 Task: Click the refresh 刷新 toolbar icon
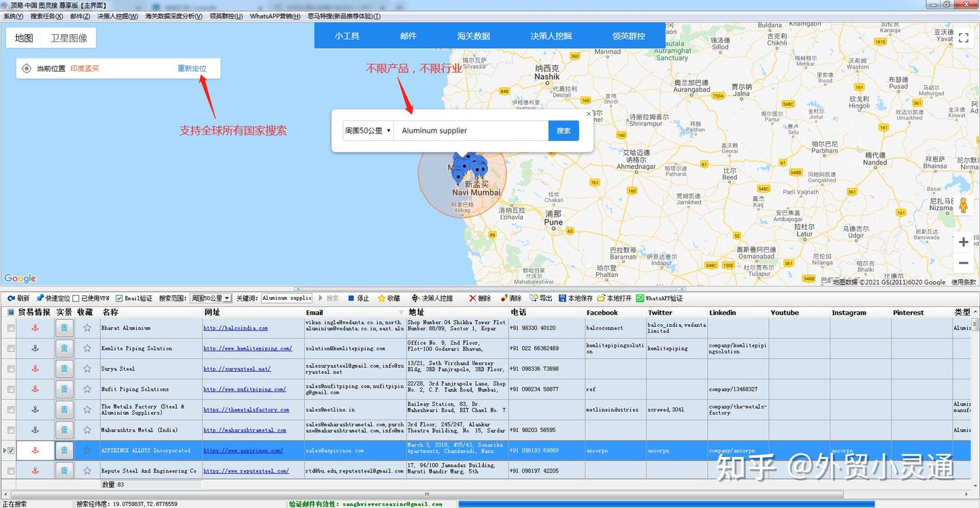click(12, 298)
